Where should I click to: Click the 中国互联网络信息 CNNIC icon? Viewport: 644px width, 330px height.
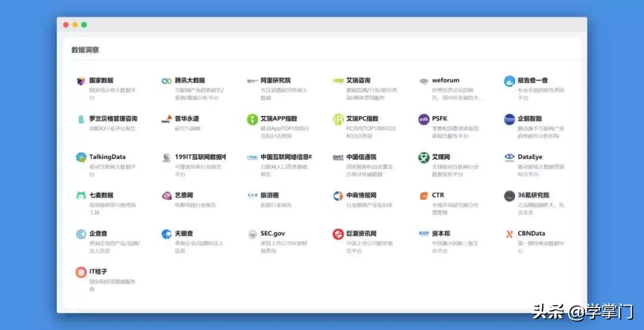pyautogui.click(x=252, y=157)
